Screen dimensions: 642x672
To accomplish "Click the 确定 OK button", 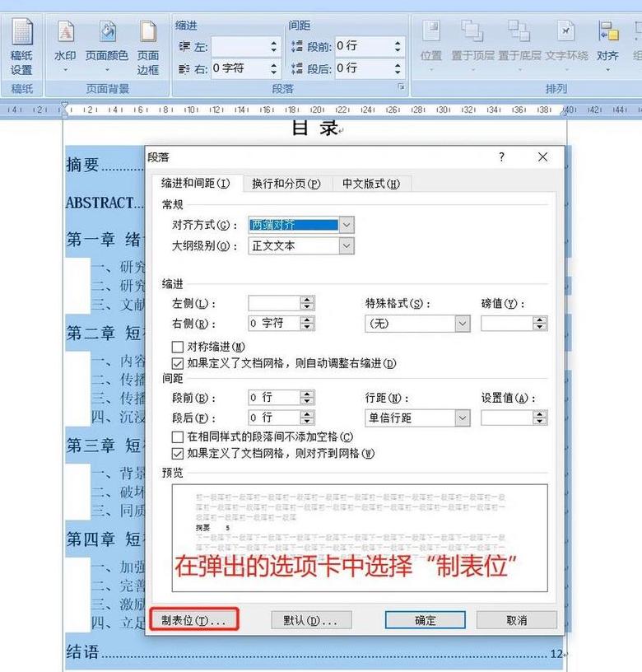I will (x=426, y=620).
